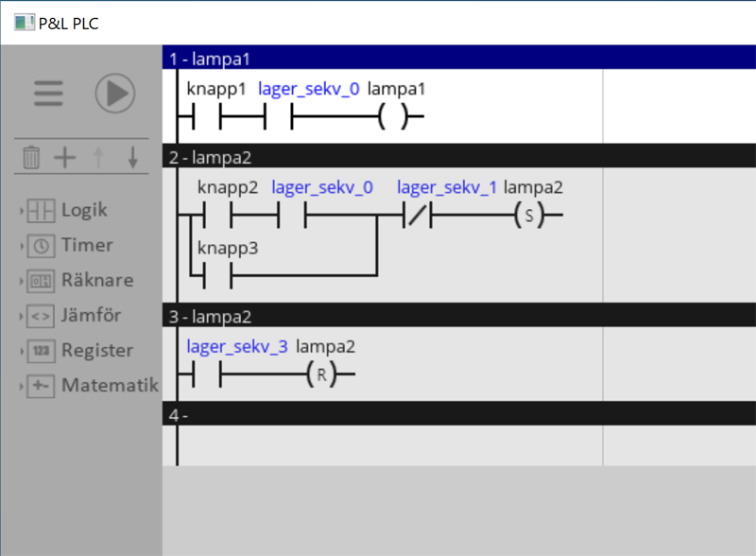Screen dimensions: 756x556
Task: Open the Jämför tree item
Action: [x=91, y=315]
